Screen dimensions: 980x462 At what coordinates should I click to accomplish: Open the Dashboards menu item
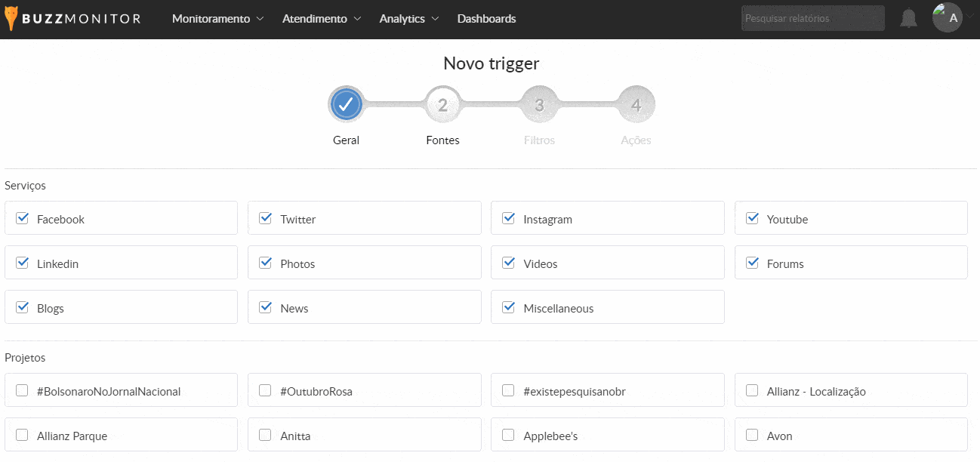pos(486,19)
